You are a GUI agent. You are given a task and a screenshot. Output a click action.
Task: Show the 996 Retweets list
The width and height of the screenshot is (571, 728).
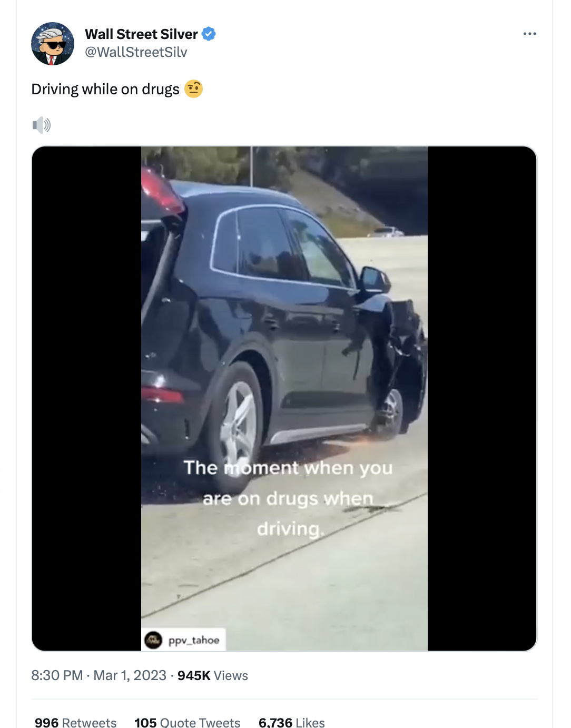(x=75, y=722)
